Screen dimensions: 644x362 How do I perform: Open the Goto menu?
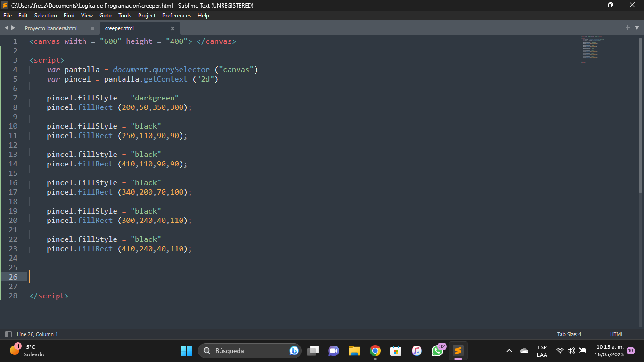(106, 16)
